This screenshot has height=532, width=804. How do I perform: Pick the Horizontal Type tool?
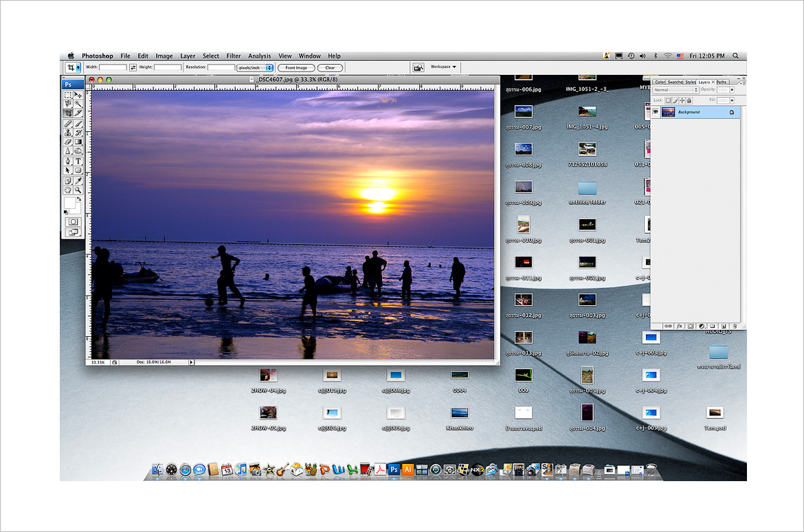(x=78, y=161)
